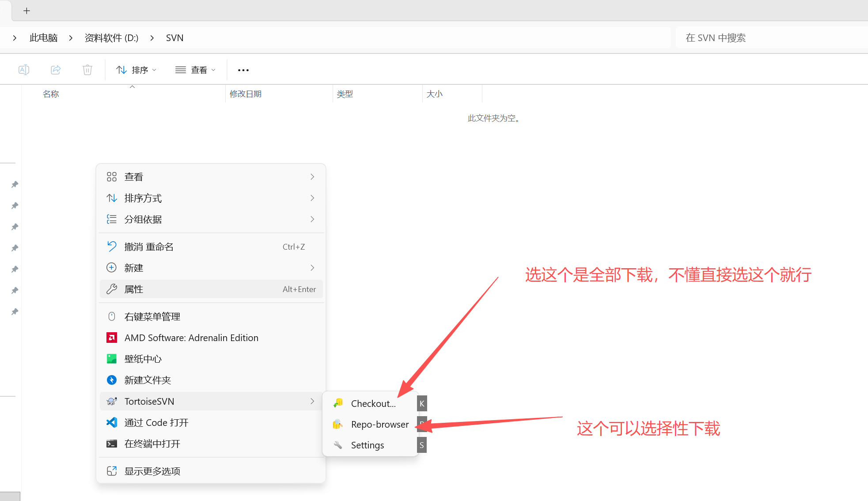
Task: Click the delete trash icon in toolbar
Action: coord(87,70)
